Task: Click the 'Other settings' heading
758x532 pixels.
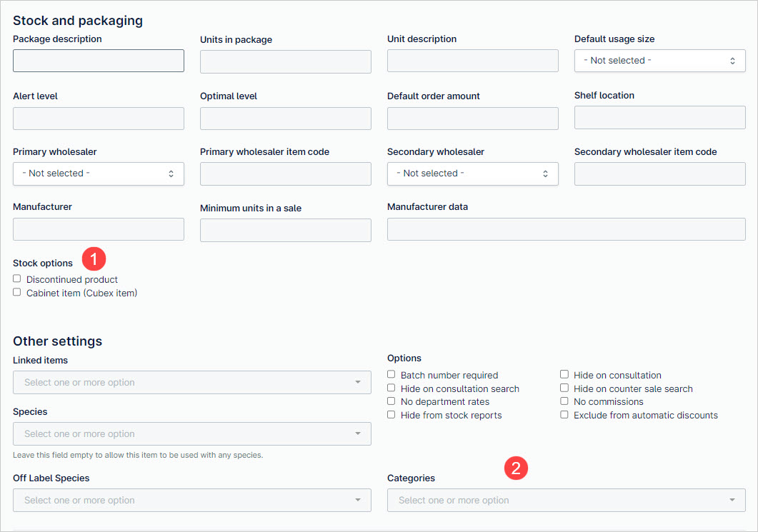Action: 58,341
